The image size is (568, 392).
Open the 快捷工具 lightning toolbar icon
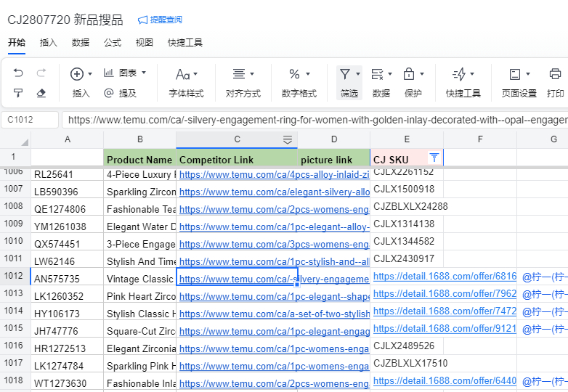pyautogui.click(x=459, y=74)
